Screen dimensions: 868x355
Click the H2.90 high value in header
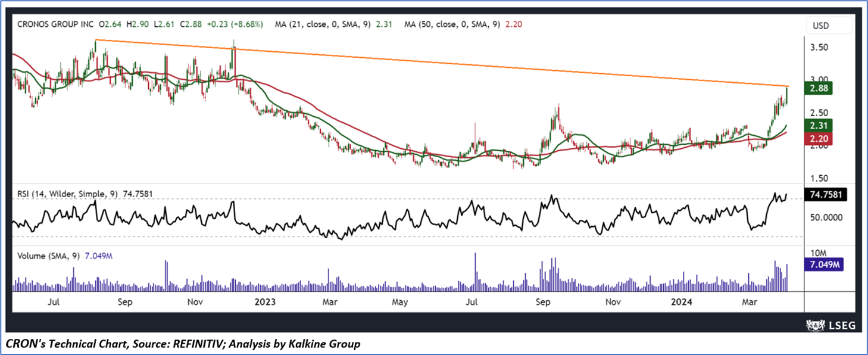coord(138,24)
